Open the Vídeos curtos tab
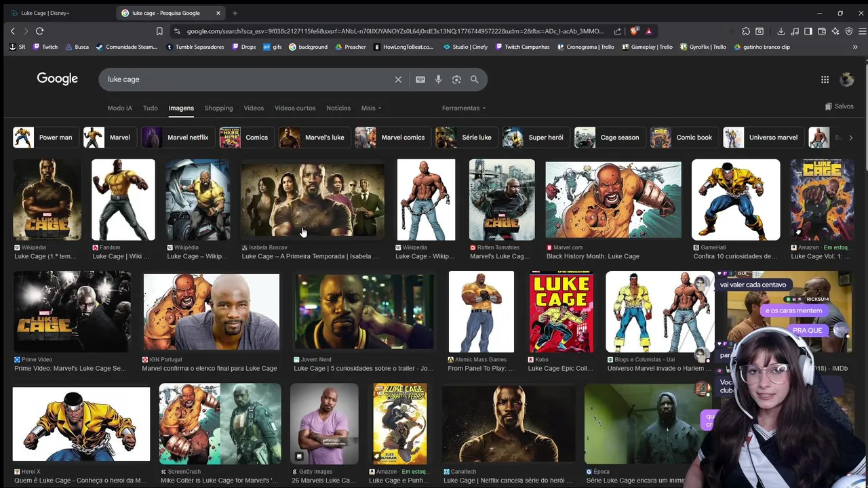Image resolution: width=868 pixels, height=488 pixels. point(295,108)
